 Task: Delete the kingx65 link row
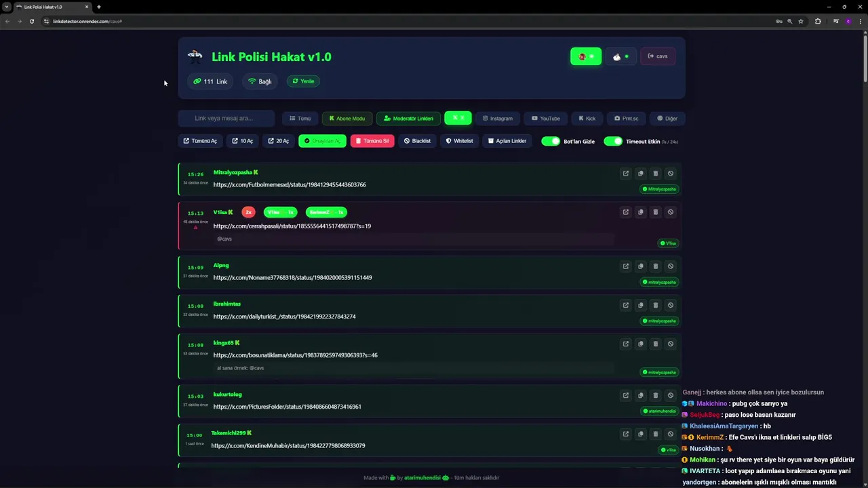pos(655,344)
